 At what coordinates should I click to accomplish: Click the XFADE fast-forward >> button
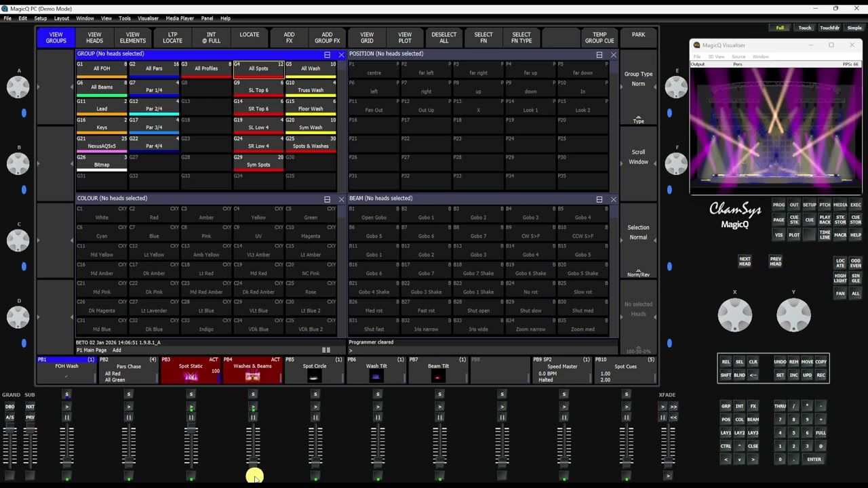673,407
